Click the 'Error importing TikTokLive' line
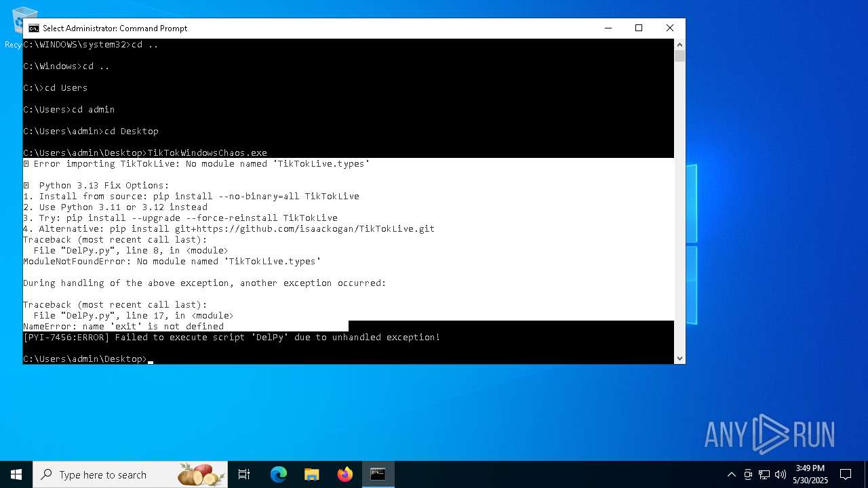Screen dimensions: 868x488 tap(197, 163)
